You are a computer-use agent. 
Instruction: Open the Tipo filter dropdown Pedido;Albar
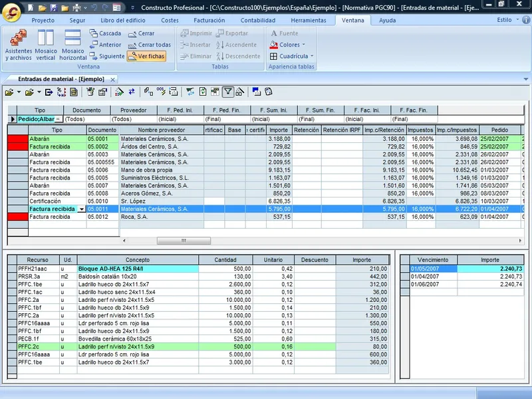[59, 119]
